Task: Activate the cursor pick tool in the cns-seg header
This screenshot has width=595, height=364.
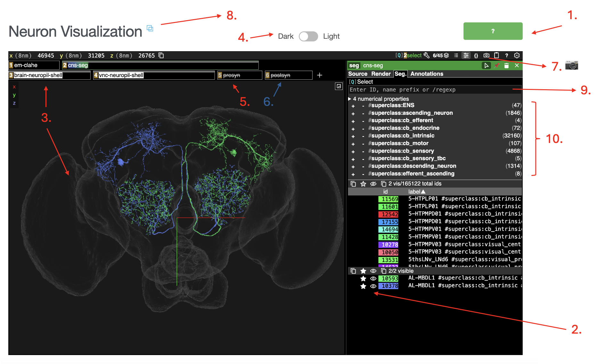Action: click(486, 66)
